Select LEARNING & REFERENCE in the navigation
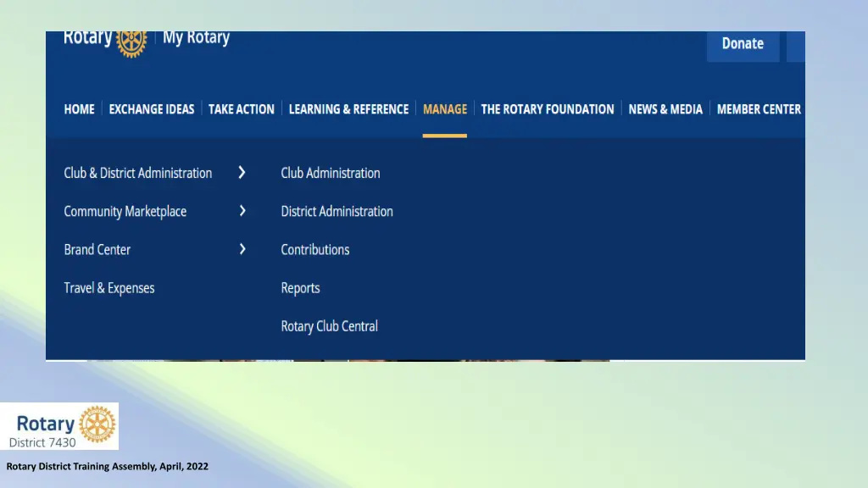Image resolution: width=868 pixels, height=488 pixels. point(348,109)
